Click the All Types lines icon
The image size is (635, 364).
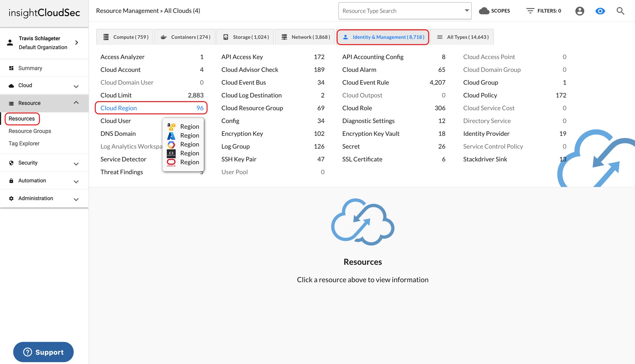[x=440, y=37]
